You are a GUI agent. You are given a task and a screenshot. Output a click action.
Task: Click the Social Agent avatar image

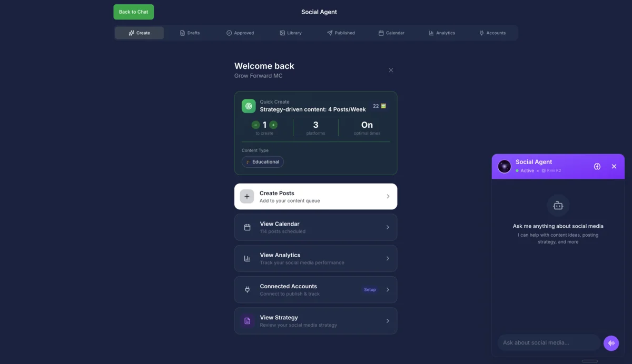(505, 166)
